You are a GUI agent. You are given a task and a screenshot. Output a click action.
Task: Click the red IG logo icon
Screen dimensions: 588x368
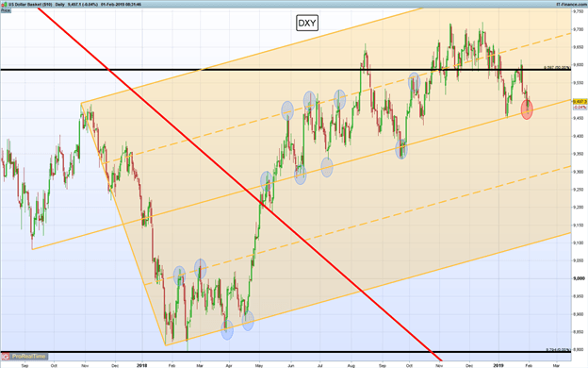click(x=6, y=357)
